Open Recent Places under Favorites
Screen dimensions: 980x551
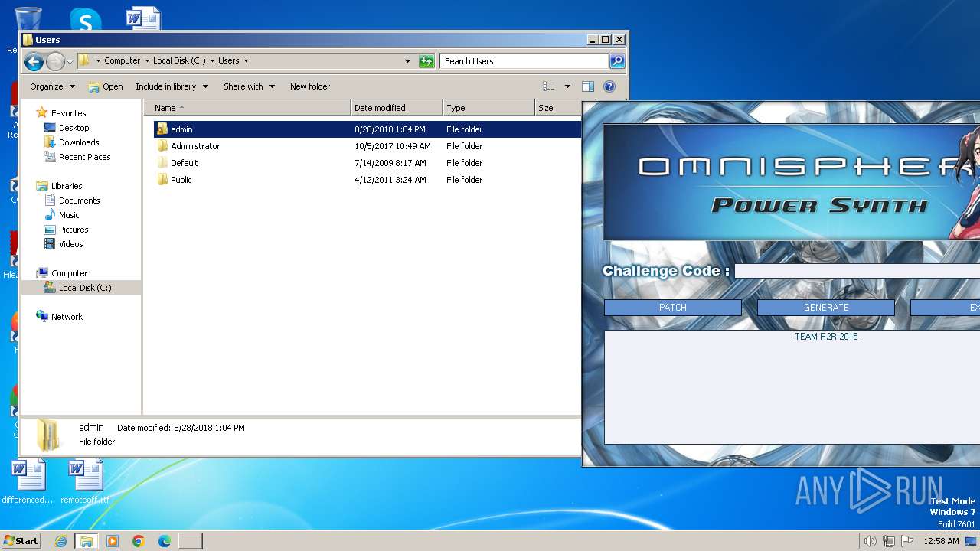(84, 157)
